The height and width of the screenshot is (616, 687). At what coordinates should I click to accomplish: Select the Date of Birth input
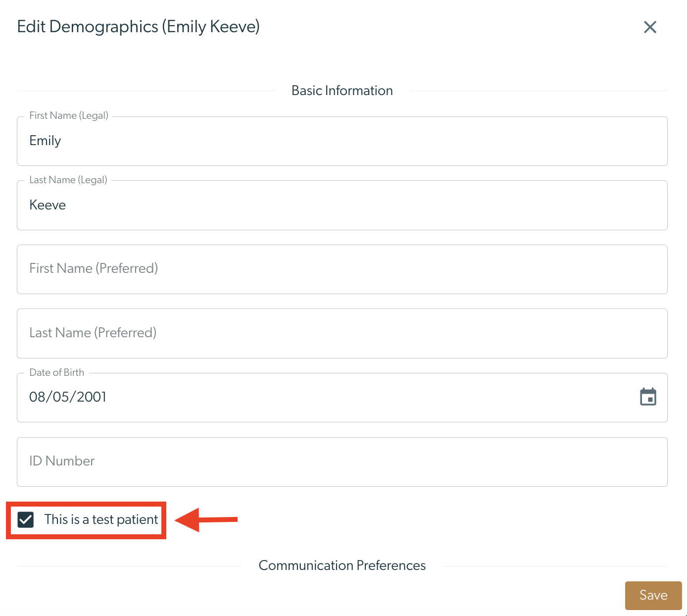(342, 398)
